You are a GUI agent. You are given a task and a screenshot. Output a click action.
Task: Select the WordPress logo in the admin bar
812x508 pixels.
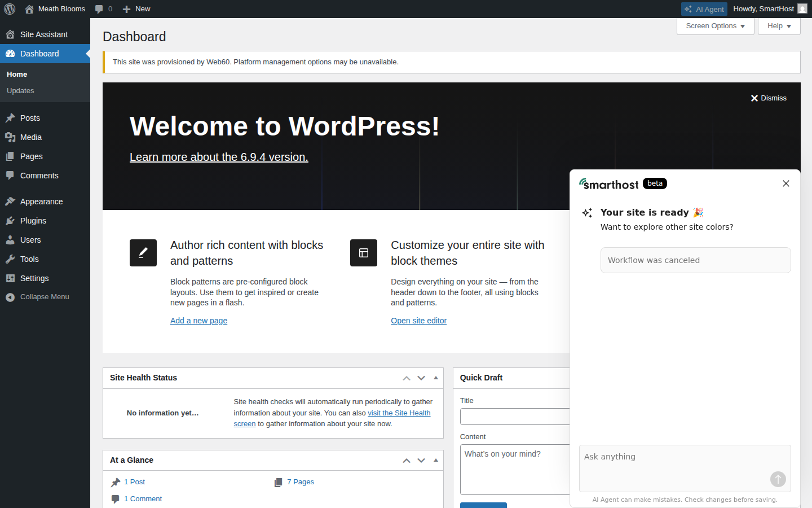9,8
